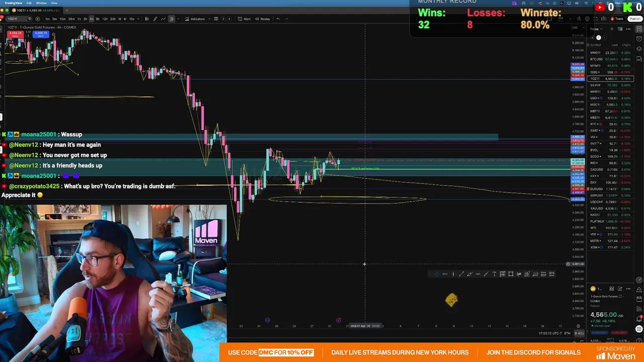The height and width of the screenshot is (362, 644).
Task: Select the bars chart style icon
Action: [147, 19]
